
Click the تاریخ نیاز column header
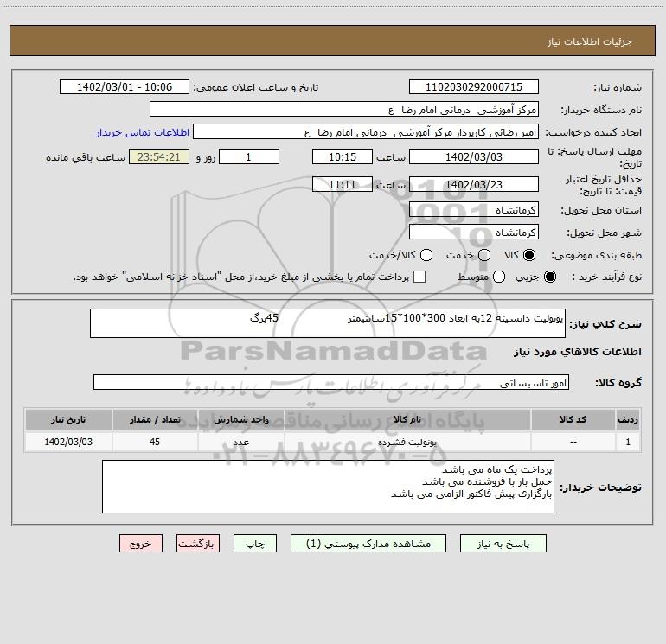click(68, 419)
